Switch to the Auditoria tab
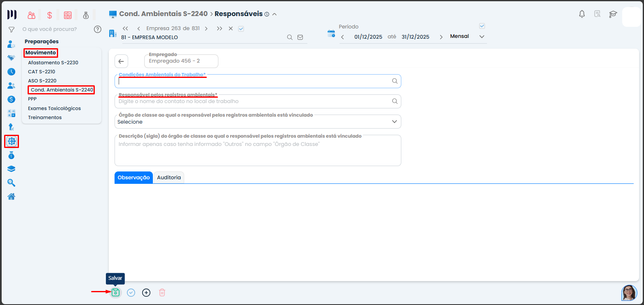644x305 pixels. click(x=169, y=178)
